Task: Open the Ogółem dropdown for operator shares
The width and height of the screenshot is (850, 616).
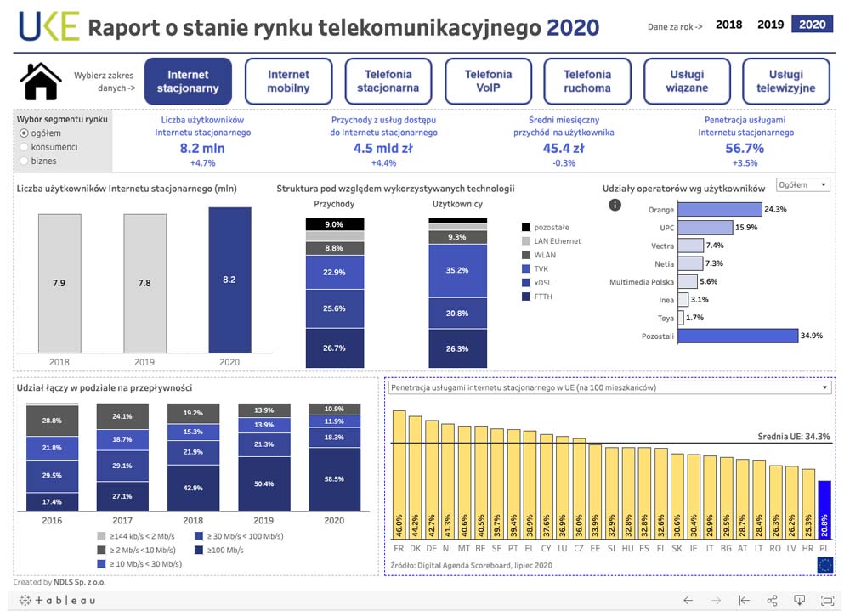Action: [803, 184]
